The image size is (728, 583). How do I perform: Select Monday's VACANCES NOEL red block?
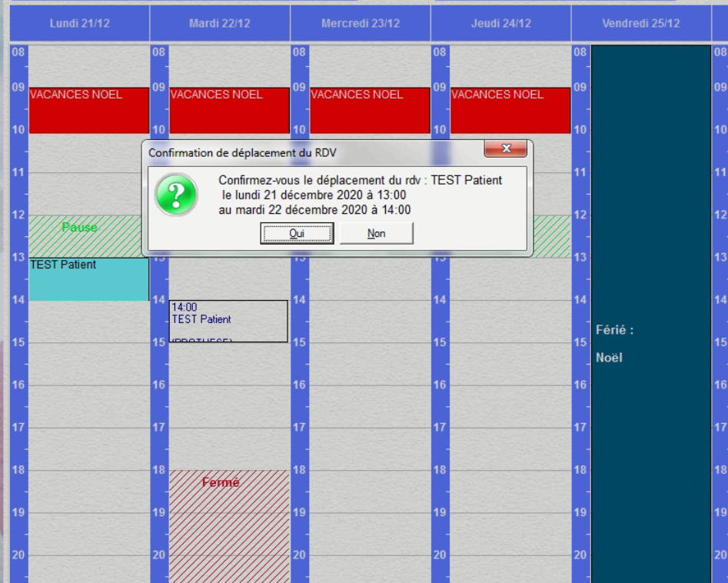coord(88,112)
